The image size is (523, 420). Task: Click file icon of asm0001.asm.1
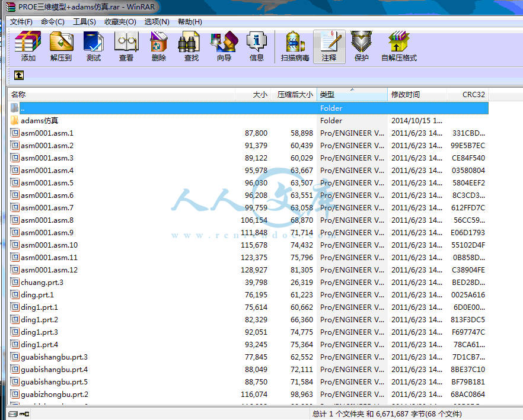click(15, 133)
